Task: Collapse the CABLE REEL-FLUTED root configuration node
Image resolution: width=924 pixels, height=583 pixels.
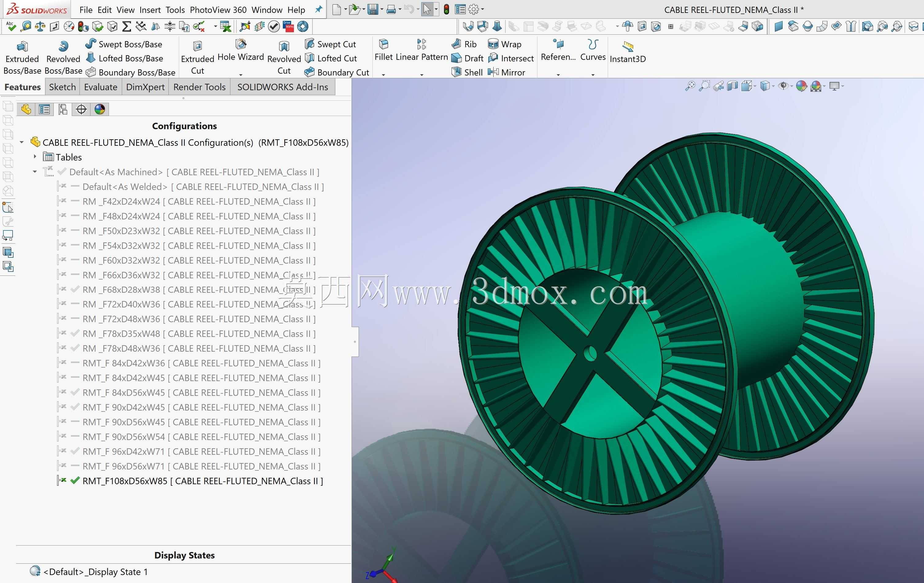Action: coord(22,142)
